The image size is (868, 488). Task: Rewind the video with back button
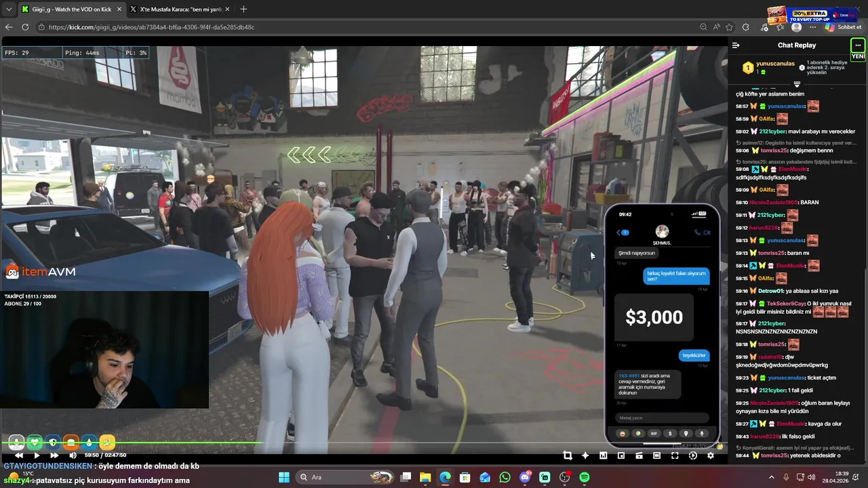(19, 455)
